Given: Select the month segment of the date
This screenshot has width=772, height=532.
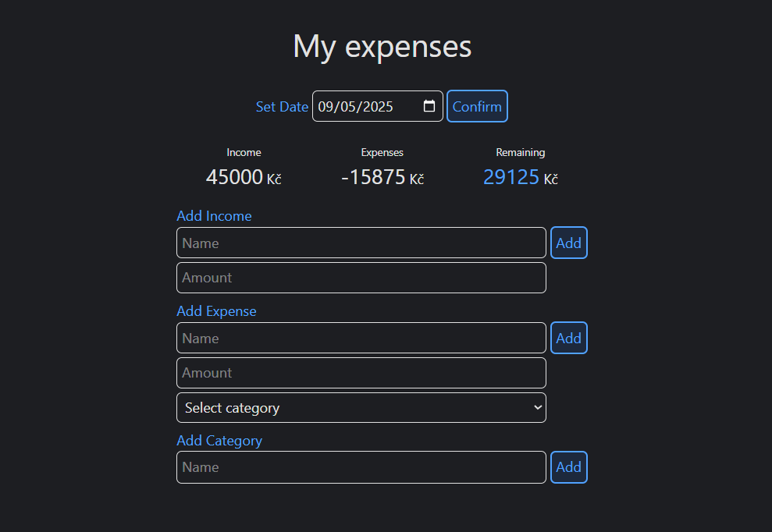Looking at the screenshot, I should 326,107.
